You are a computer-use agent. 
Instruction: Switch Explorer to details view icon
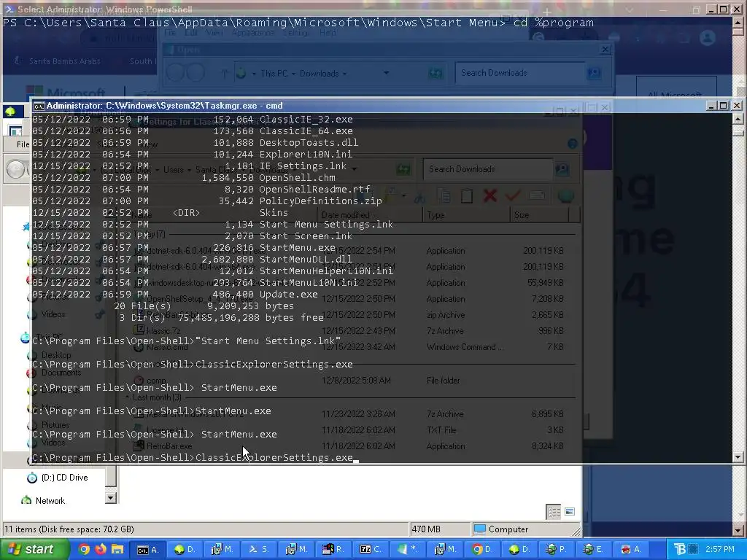tap(554, 512)
